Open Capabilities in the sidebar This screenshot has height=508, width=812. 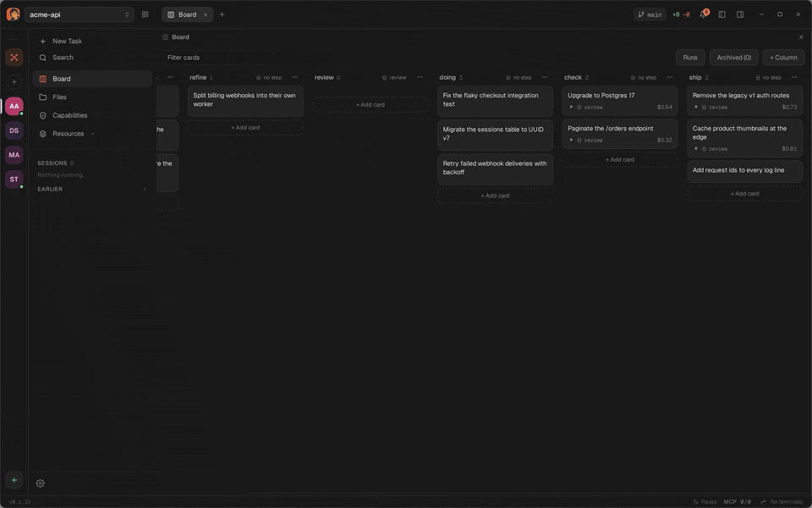92,115
